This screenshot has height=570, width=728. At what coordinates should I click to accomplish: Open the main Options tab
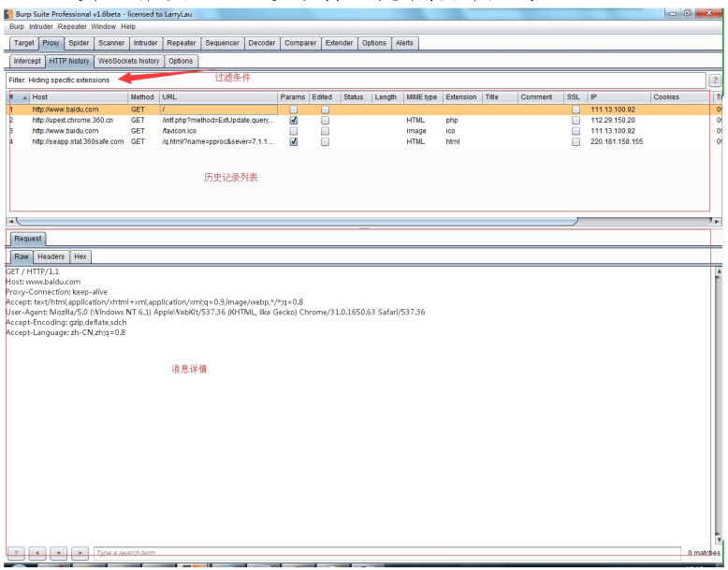click(373, 43)
